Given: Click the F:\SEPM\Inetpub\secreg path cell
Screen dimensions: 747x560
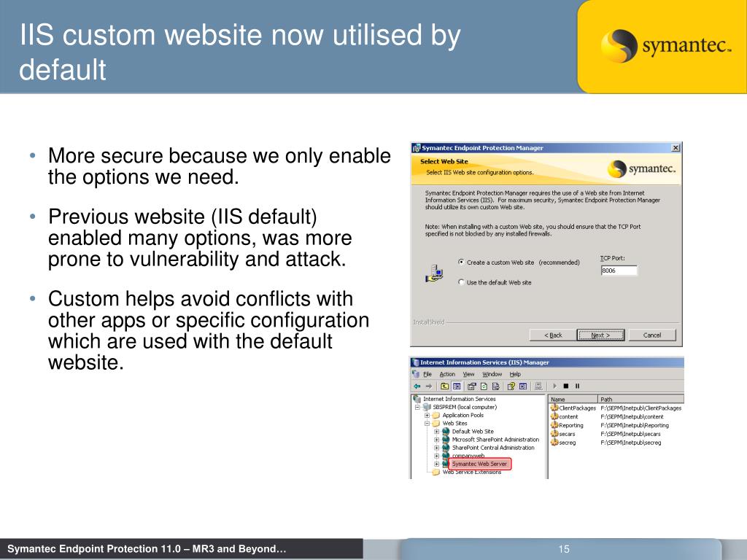Looking at the screenshot, I should click(631, 443).
